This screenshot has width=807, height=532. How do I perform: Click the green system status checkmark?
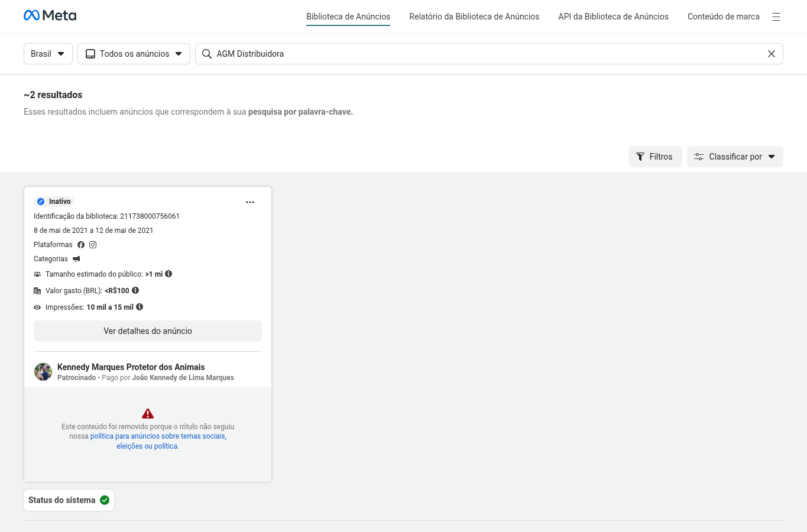105,500
